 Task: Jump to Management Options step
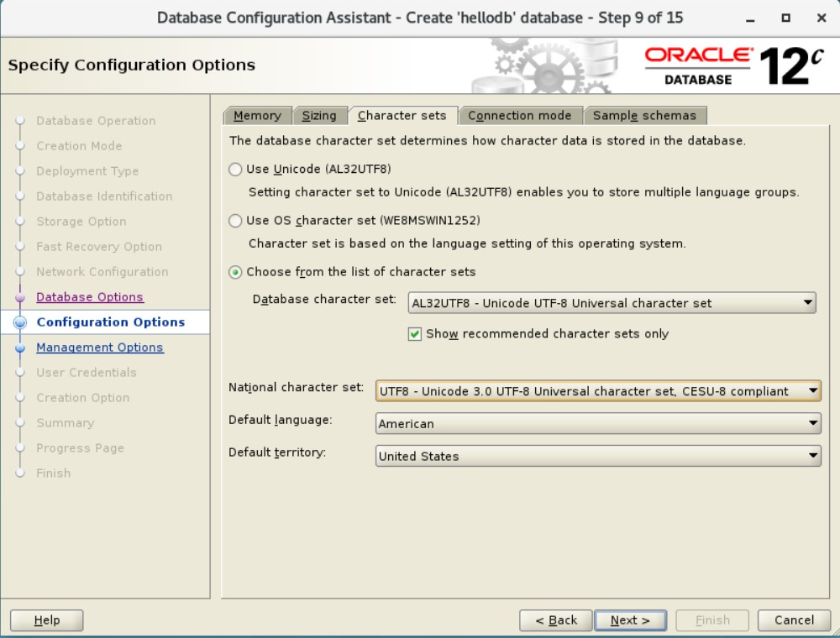coord(100,348)
